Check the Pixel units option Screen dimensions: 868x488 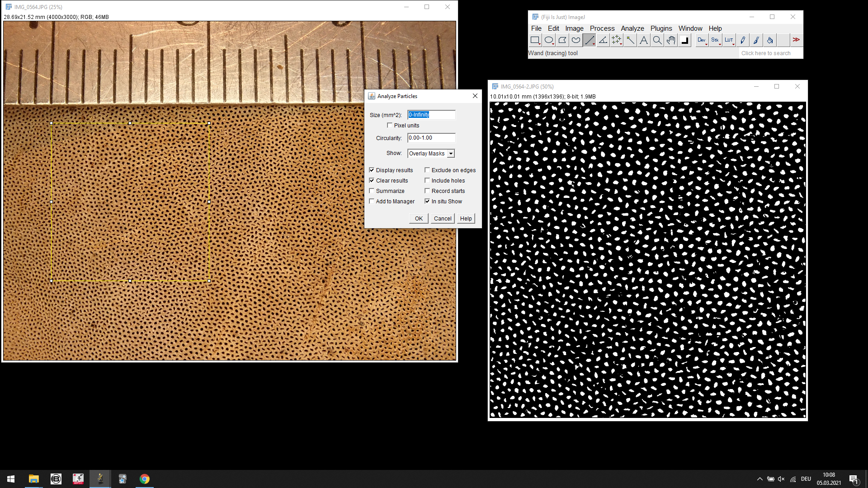tap(390, 126)
